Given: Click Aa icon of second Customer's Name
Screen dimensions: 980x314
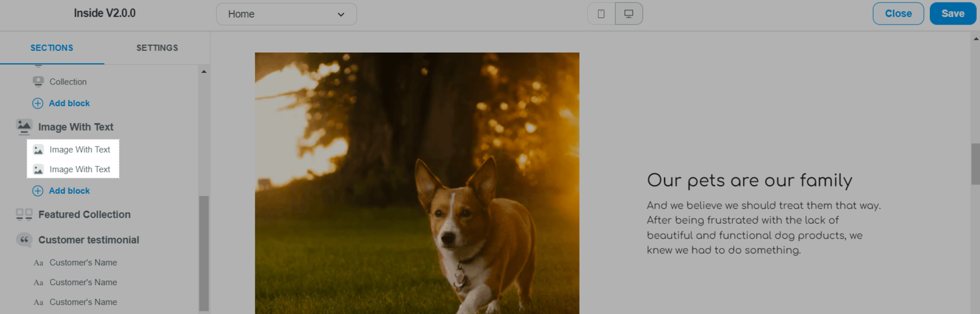Looking at the screenshot, I should click(38, 282).
